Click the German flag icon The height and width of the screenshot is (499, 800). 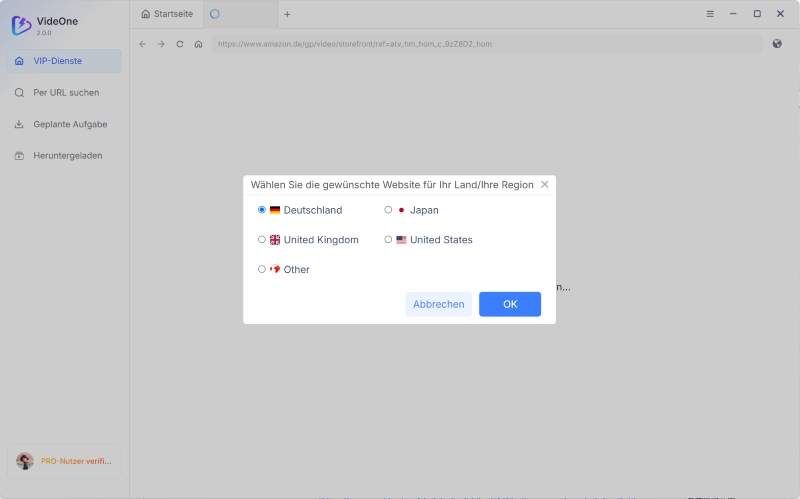tap(275, 210)
